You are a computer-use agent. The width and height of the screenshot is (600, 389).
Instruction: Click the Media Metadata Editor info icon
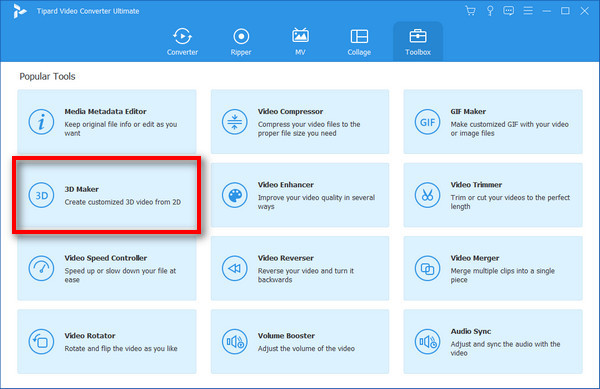pos(41,122)
